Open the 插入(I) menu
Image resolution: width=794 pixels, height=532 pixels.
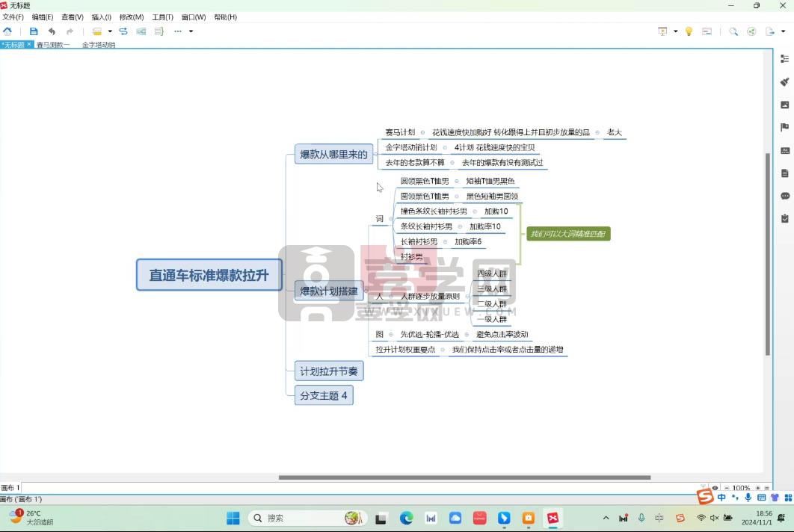pos(101,17)
